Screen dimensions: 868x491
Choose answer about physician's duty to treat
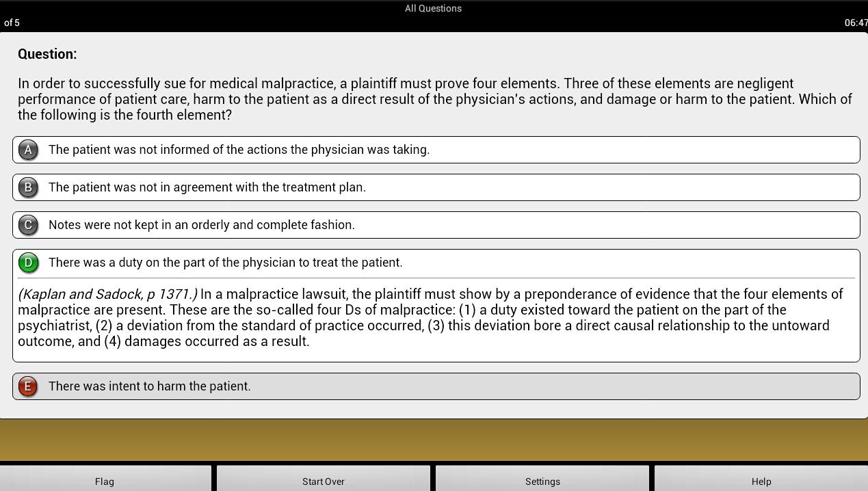[x=436, y=263]
